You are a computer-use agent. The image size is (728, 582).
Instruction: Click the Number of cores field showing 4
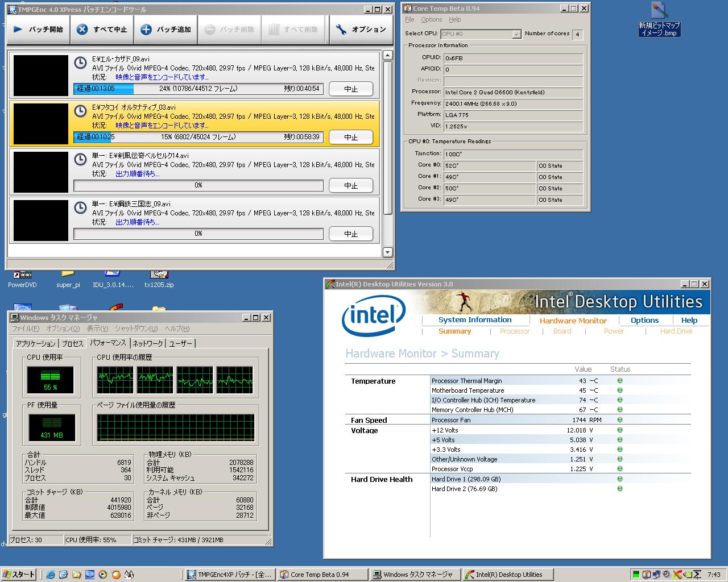click(577, 34)
